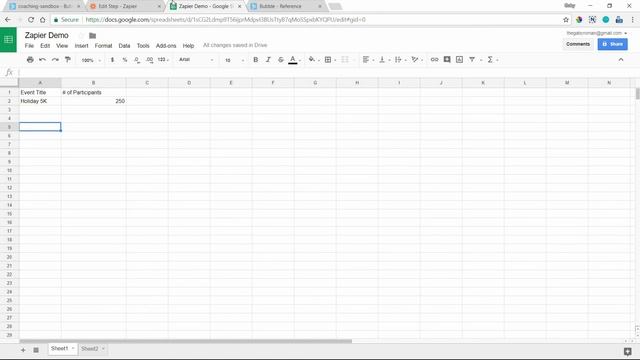Insert a comment via toolbar icon
The width and height of the screenshot is (640, 360).
click(447, 60)
